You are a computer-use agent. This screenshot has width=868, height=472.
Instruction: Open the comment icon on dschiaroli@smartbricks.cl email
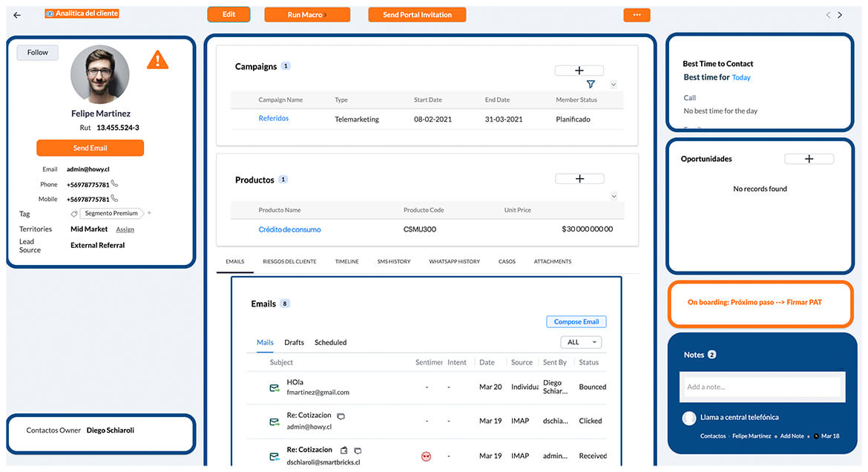point(358,450)
